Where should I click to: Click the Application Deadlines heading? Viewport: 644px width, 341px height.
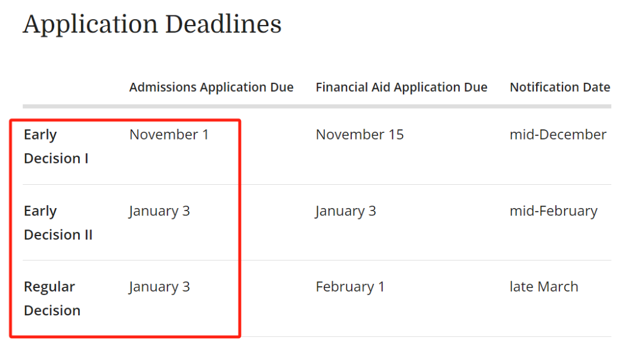pos(152,24)
